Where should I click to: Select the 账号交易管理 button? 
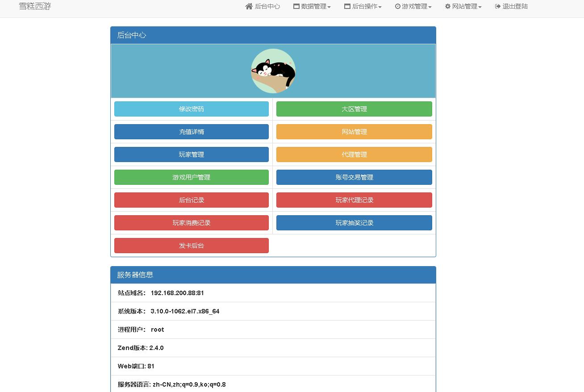coord(354,177)
